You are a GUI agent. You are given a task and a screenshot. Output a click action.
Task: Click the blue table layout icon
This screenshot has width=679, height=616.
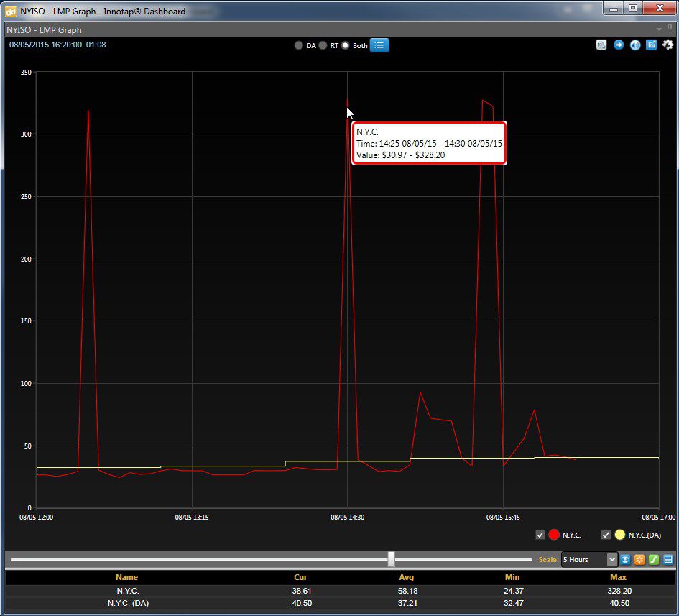(x=668, y=560)
